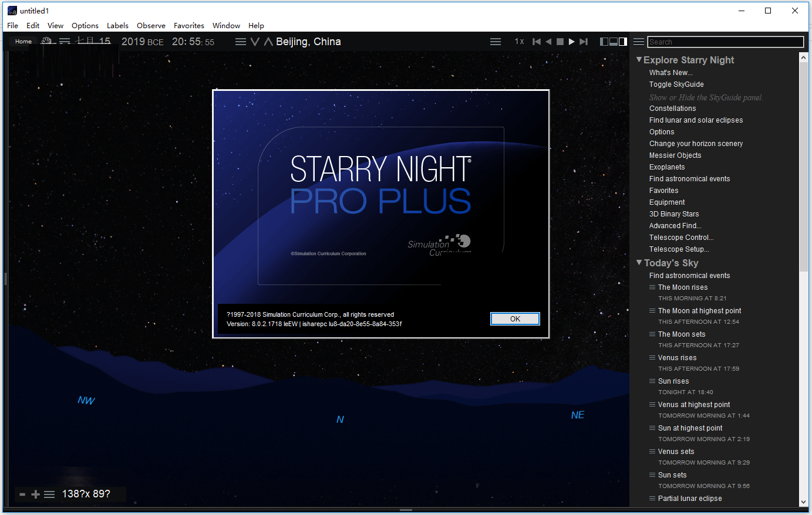The width and height of the screenshot is (812, 515).
Task: Open Find lunar and solar eclipses
Action: coord(696,120)
